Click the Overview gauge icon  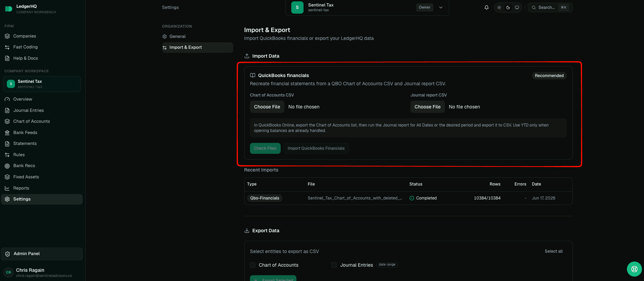pyautogui.click(x=7, y=99)
